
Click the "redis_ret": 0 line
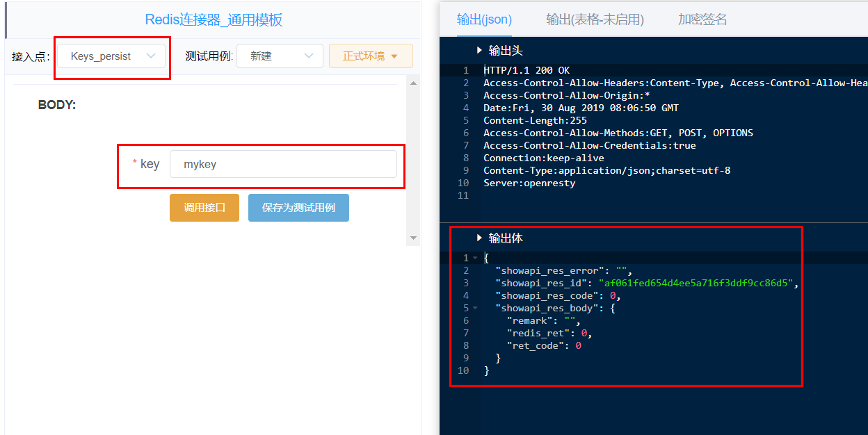pos(549,333)
